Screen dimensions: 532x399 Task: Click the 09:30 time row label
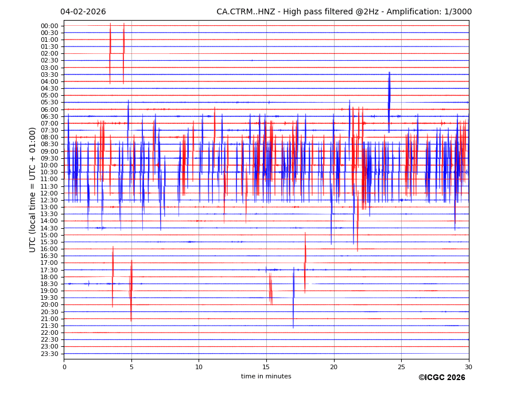click(x=49, y=158)
